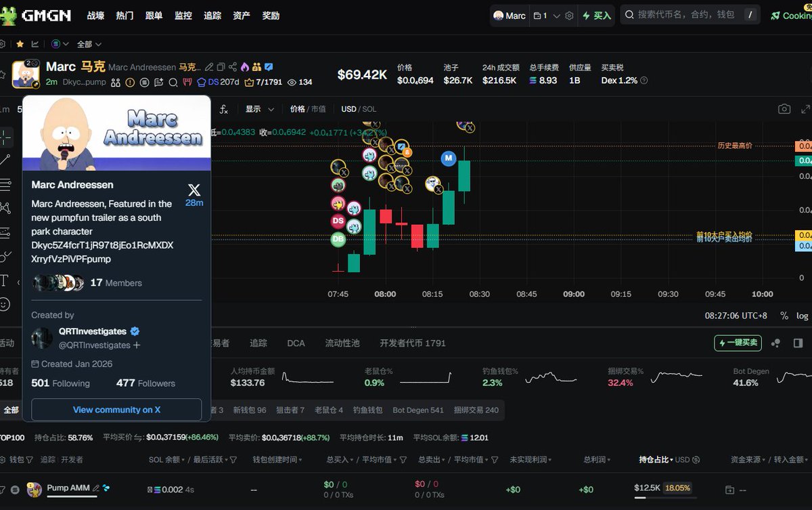Viewport: 812px width, 510px height.
Task: Open the 追踪 menu item
Action: click(x=212, y=16)
